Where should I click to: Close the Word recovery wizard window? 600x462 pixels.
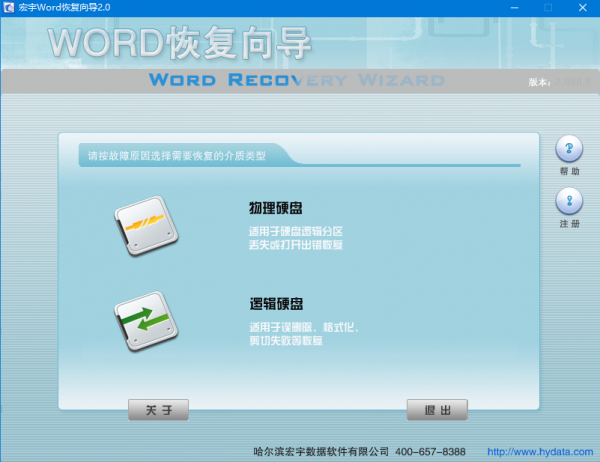582,8
